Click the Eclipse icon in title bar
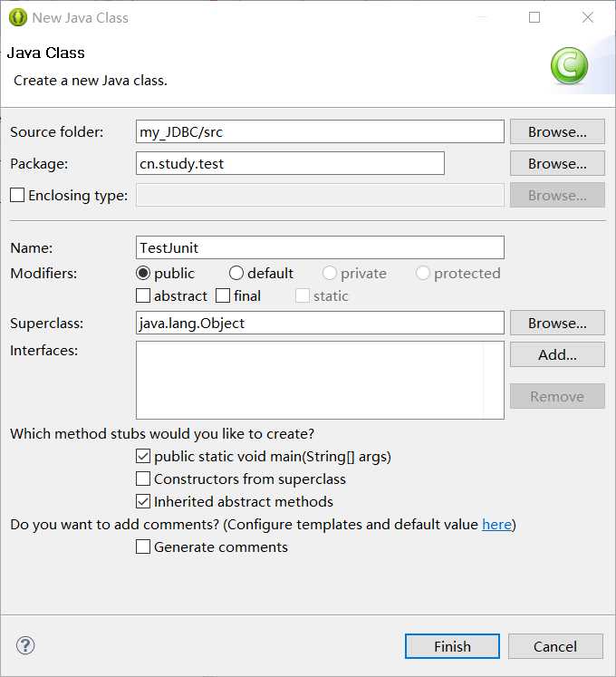 pos(18,18)
